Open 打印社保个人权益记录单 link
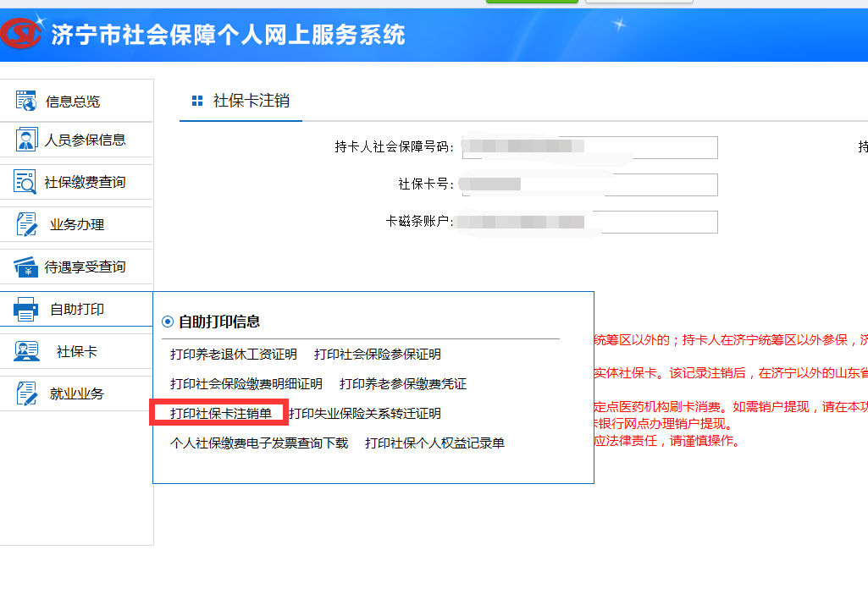The image size is (868, 594). (434, 443)
